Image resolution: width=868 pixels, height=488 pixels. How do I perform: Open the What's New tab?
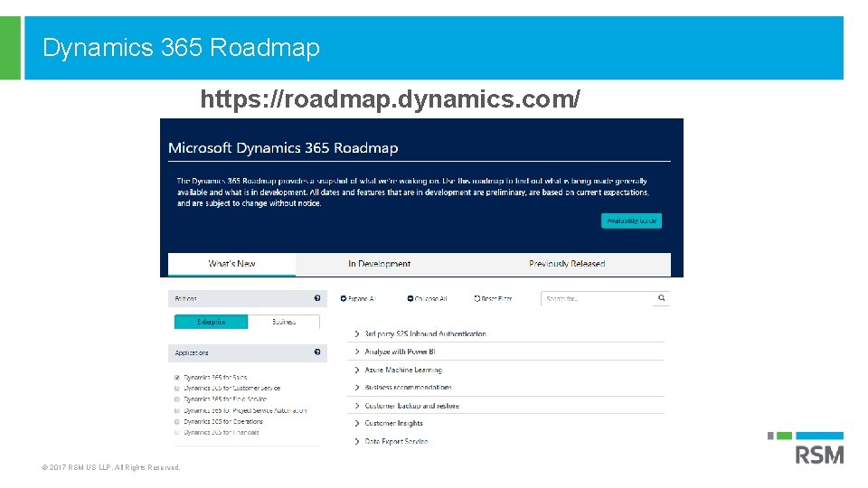(231, 264)
